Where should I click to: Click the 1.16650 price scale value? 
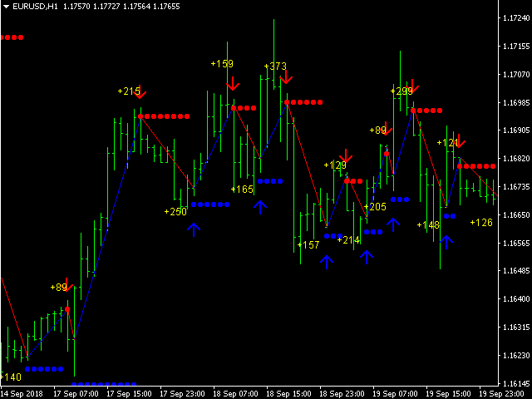click(x=515, y=214)
